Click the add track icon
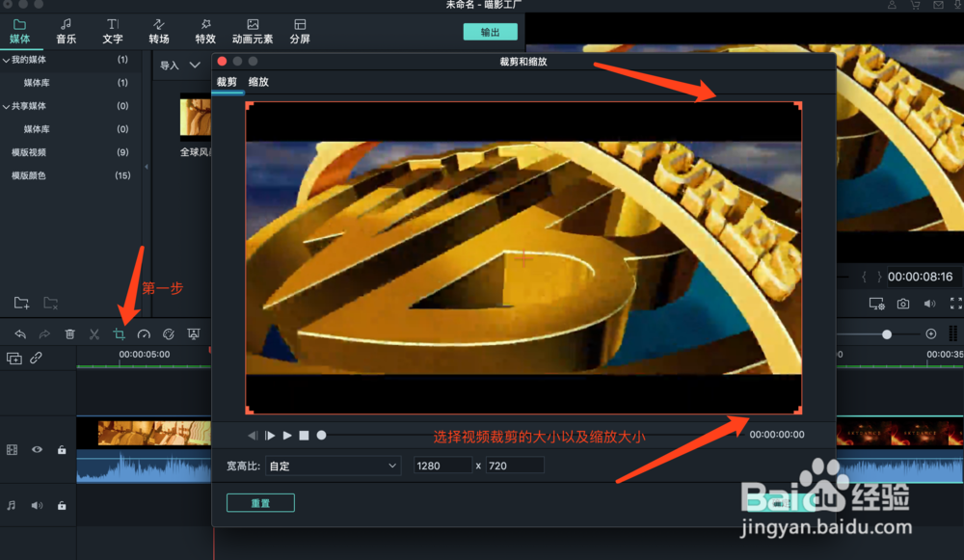The height and width of the screenshot is (560, 964). 14,358
